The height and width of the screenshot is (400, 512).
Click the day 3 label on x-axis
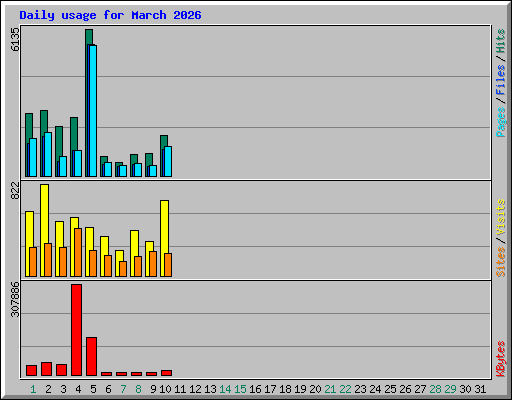(63, 389)
